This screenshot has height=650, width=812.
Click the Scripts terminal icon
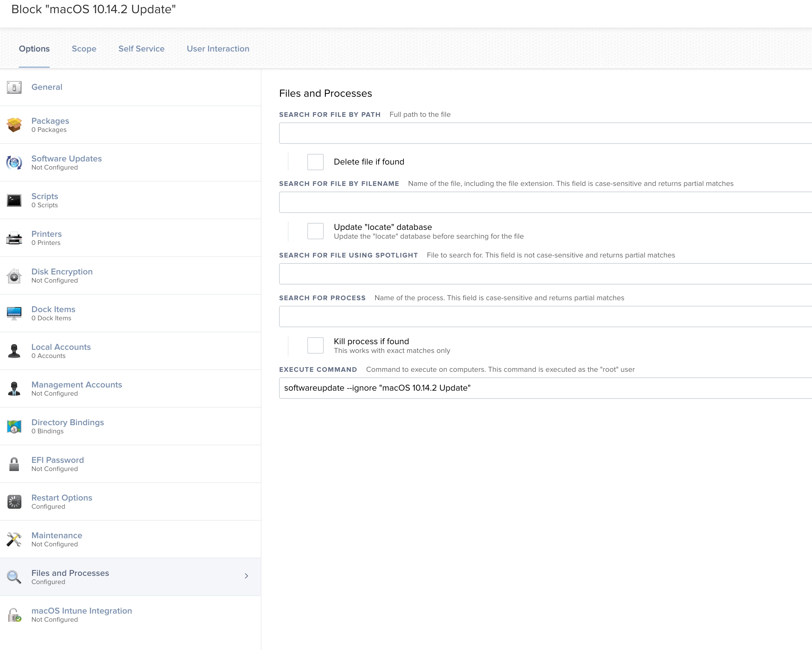pyautogui.click(x=14, y=200)
